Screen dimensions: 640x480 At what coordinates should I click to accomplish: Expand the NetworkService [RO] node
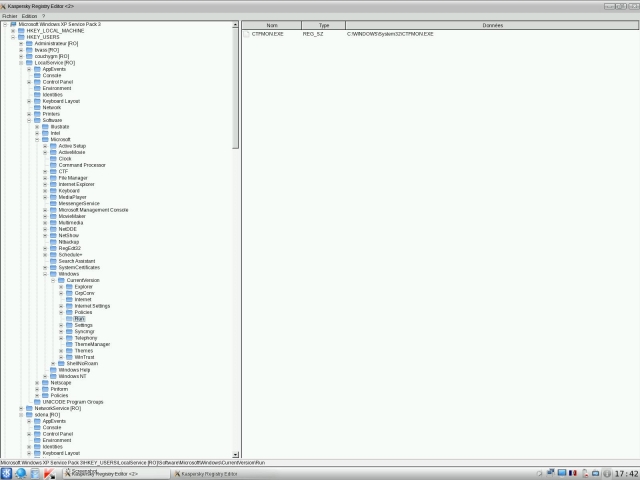point(21,409)
